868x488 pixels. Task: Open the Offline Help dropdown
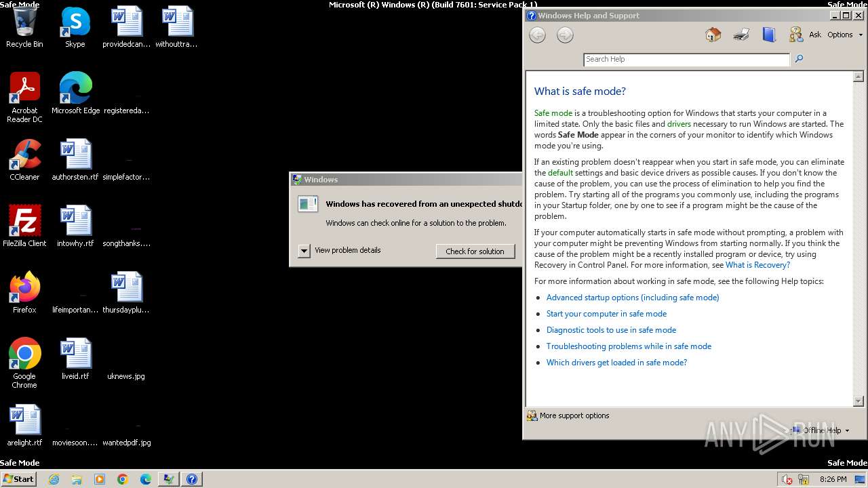(821, 430)
